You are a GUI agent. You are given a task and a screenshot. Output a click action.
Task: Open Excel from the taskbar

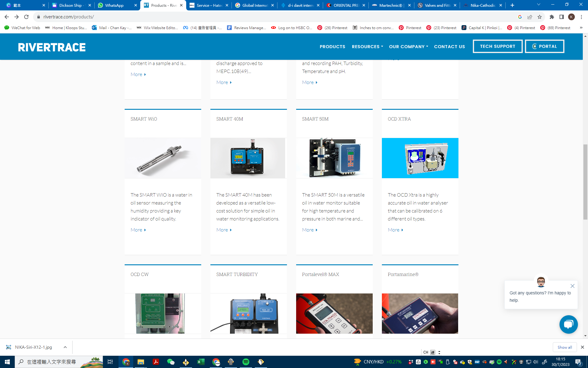coord(201,362)
